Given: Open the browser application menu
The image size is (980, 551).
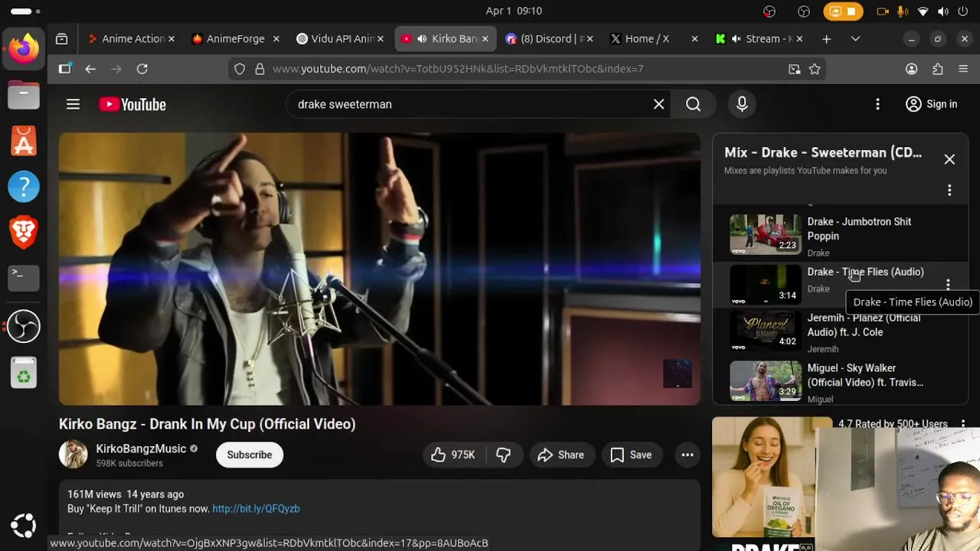Looking at the screenshot, I should click(963, 69).
